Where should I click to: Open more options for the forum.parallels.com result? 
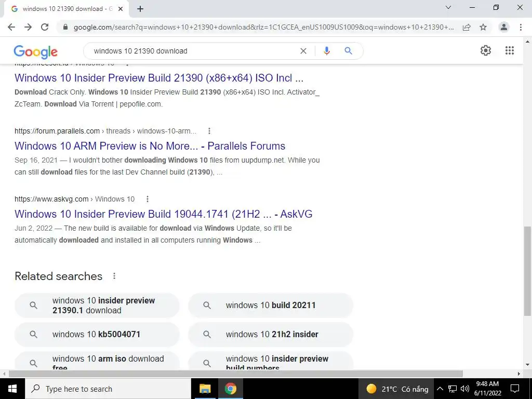click(209, 131)
